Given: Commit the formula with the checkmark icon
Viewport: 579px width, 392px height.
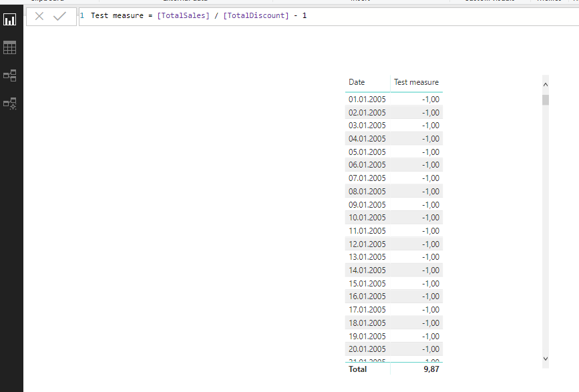Looking at the screenshot, I should click(59, 16).
